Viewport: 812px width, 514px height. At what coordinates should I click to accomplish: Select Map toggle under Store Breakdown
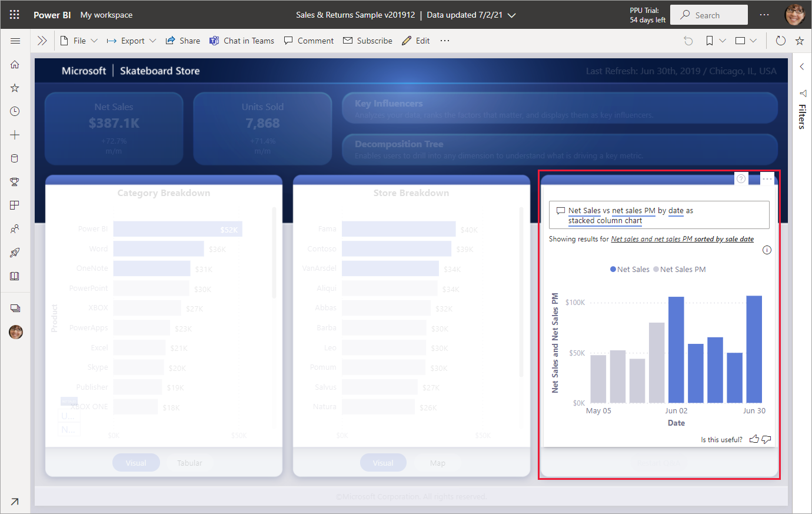pos(438,463)
